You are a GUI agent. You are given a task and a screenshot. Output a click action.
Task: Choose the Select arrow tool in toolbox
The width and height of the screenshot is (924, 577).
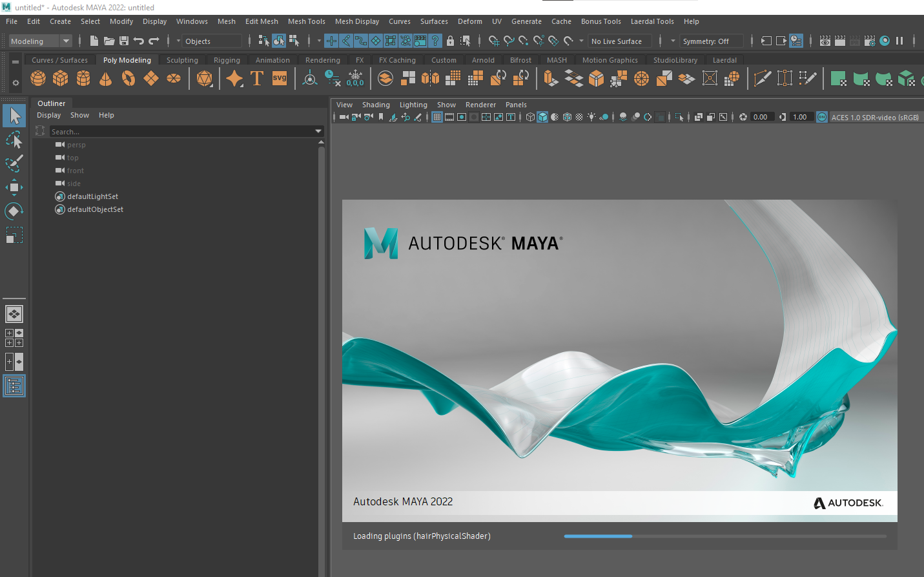click(x=14, y=116)
